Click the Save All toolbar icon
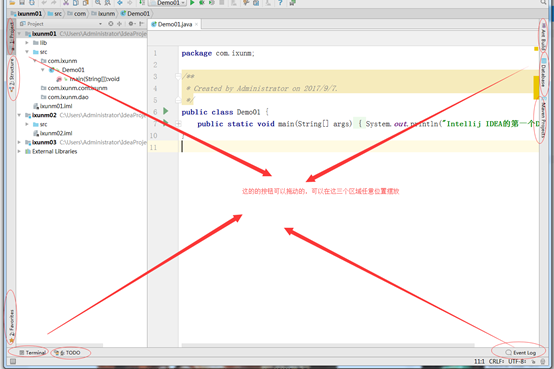This screenshot has width=554, height=369. point(22,2)
